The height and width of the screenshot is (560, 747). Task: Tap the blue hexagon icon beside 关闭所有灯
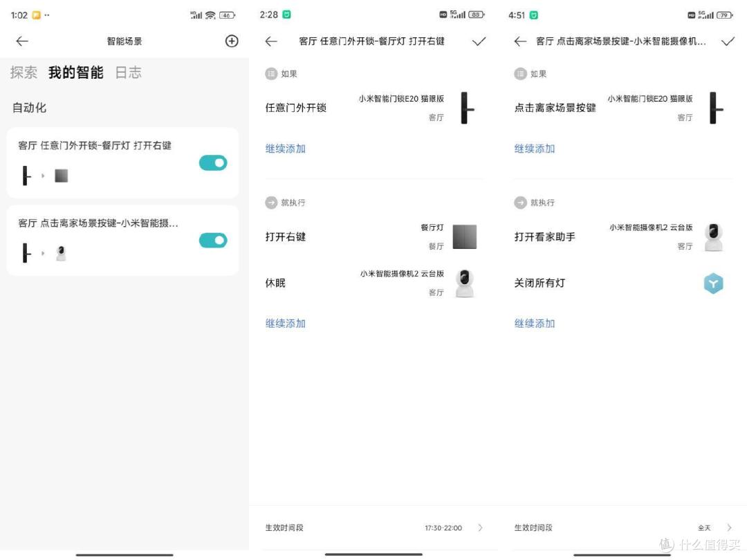(x=713, y=283)
